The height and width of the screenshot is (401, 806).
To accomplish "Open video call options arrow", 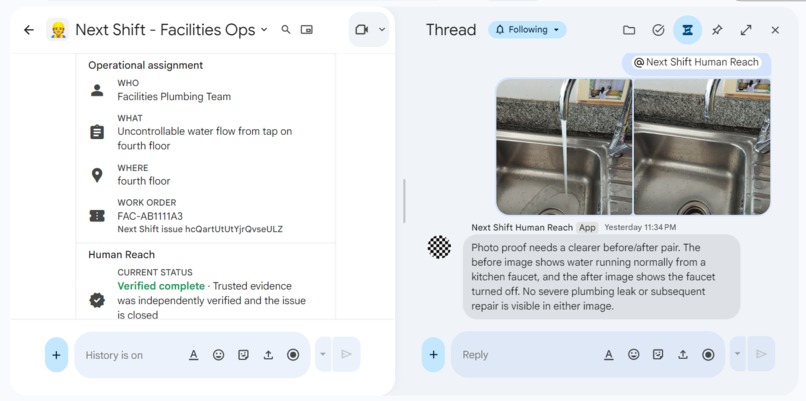I will pos(382,30).
